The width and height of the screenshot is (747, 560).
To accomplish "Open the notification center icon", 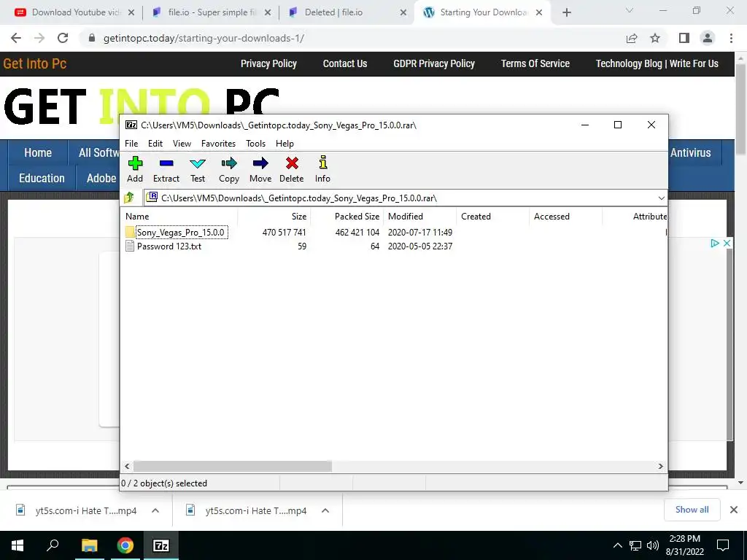I will [723, 545].
